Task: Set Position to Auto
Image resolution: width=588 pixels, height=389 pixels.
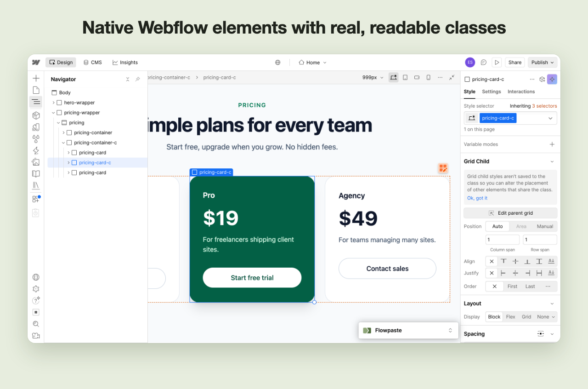Action: [x=498, y=226]
